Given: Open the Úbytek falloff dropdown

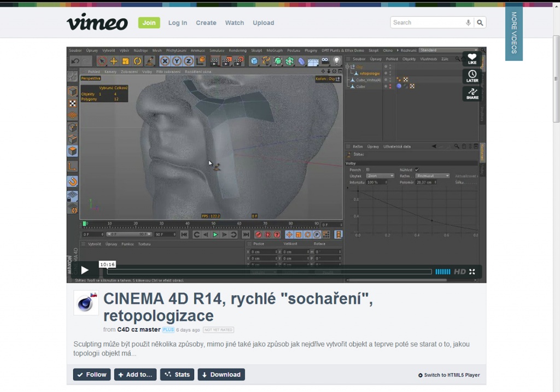Looking at the screenshot, I should [380, 176].
